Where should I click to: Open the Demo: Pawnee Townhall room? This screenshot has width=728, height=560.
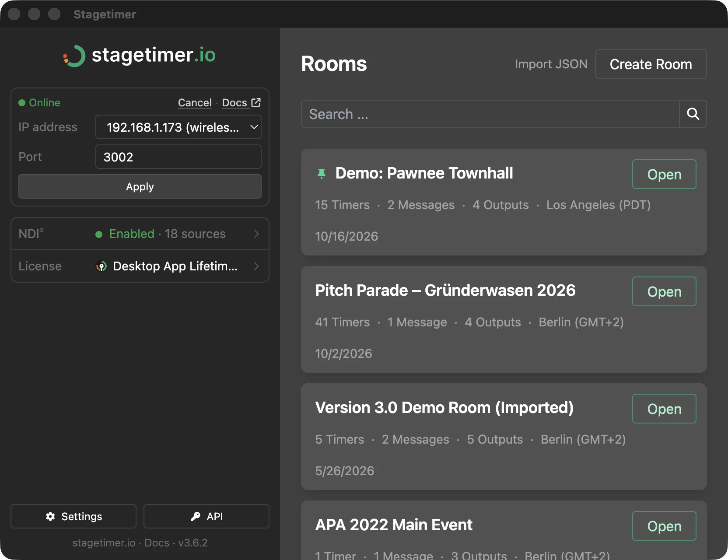664,174
